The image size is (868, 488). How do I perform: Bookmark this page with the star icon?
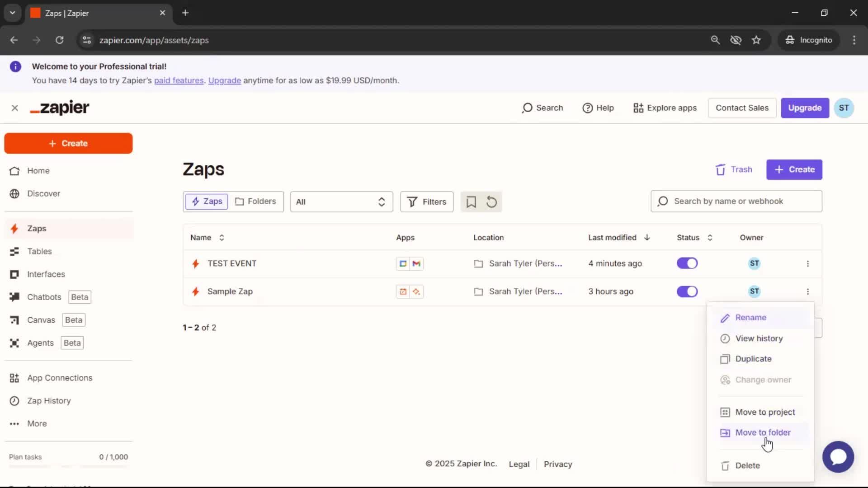(756, 40)
